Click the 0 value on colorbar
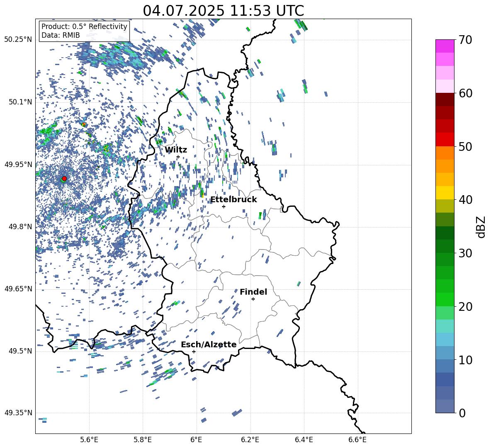 (462, 413)
